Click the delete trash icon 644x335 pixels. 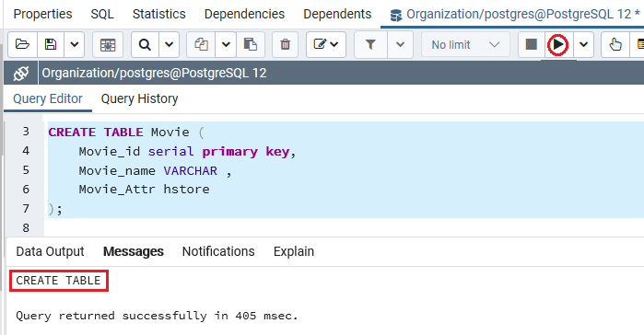coord(285,44)
